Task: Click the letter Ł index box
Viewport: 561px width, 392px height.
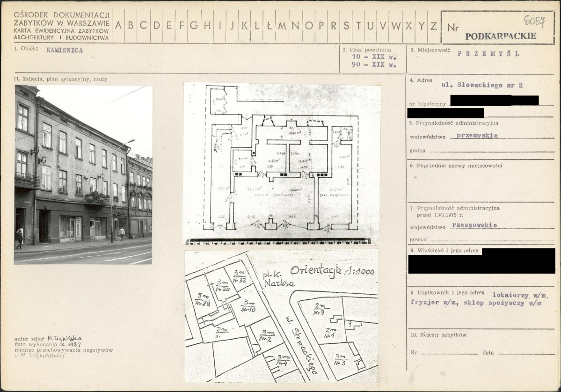Action: [270, 26]
